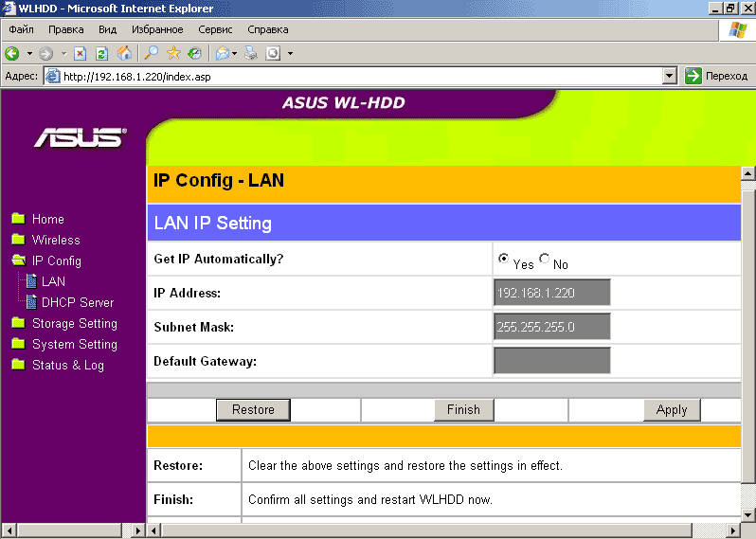Click the content horizontal scroll right arrow
Screen dimensions: 756x539
point(732,530)
